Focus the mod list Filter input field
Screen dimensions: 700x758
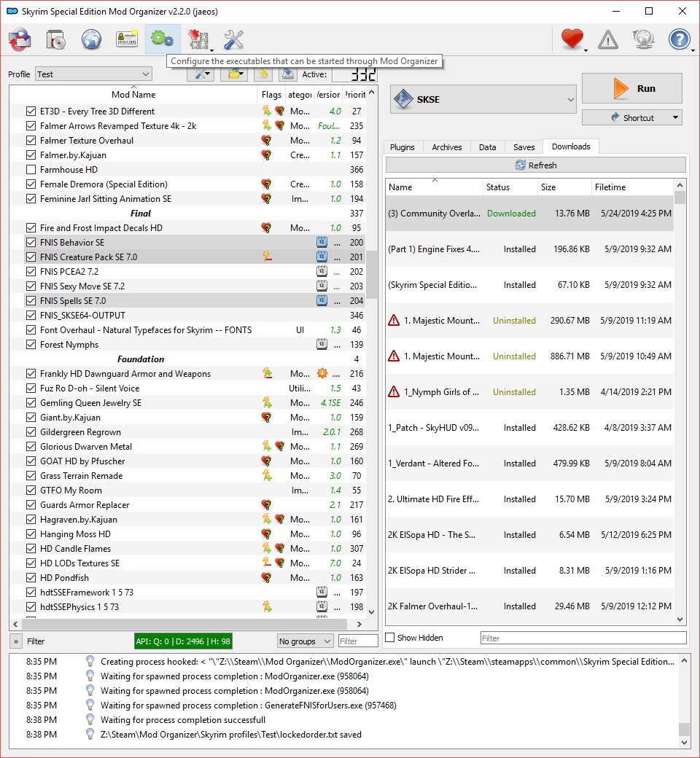(358, 641)
